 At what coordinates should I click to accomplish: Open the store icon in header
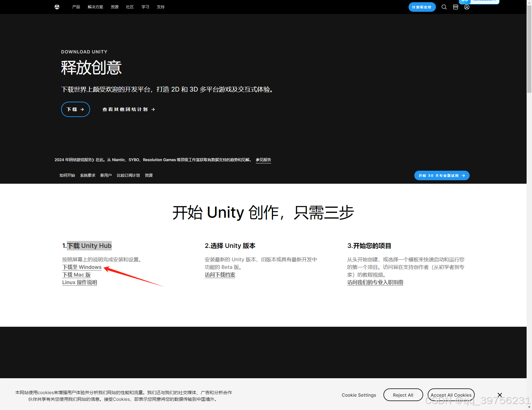tap(456, 7)
